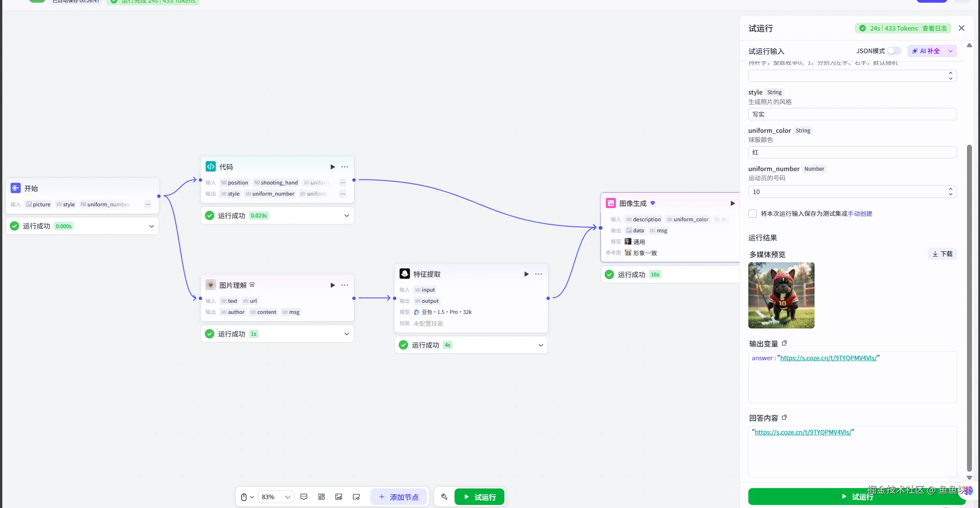Toggle the JSON模式 switch
Screen dimensions: 980x508
pos(894,51)
